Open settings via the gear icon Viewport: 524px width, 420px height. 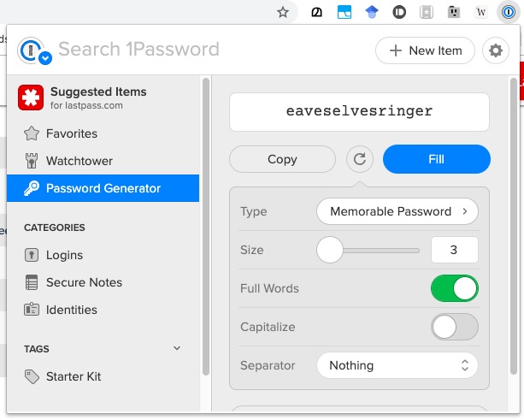pos(496,50)
